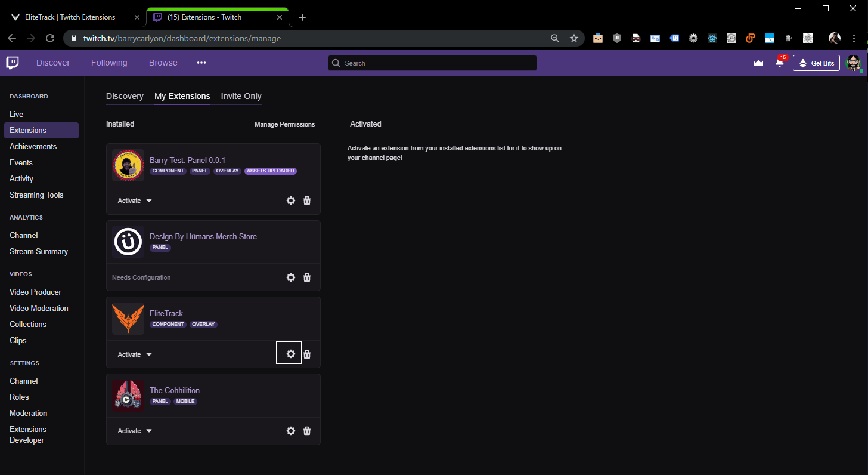Click the EliteTrack extension title
The image size is (868, 475).
click(x=166, y=313)
